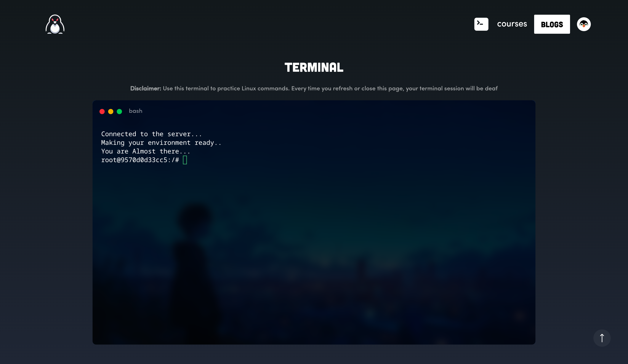Click the bold Disclaimer label
628x364 pixels.
pyautogui.click(x=146, y=88)
